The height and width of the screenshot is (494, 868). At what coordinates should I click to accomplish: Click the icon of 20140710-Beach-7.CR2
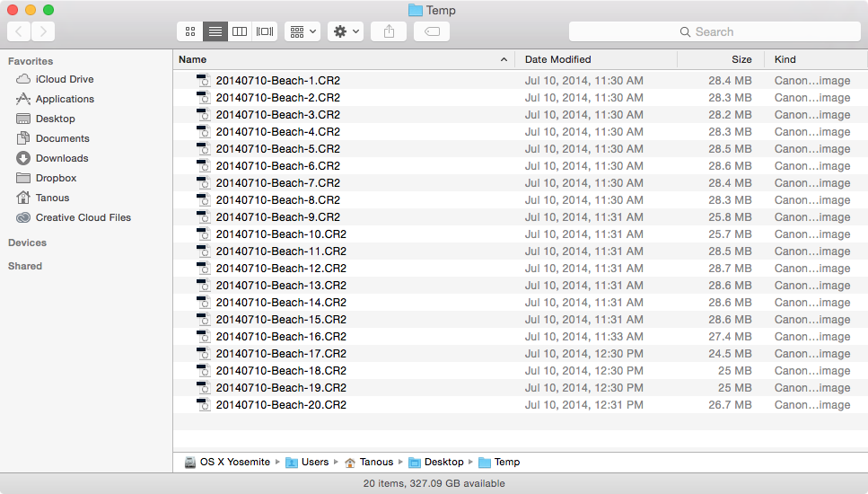[x=204, y=182]
